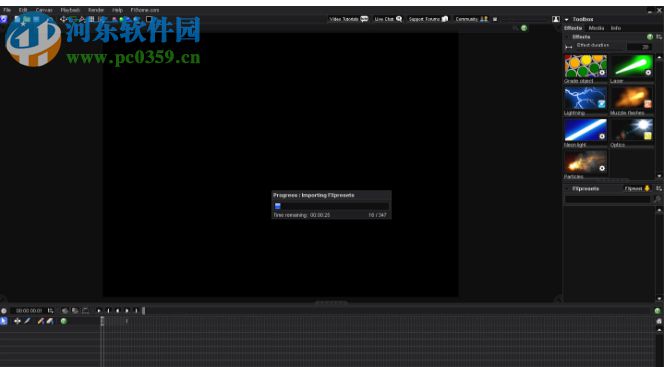The height and width of the screenshot is (367, 666).
Task: Open the Playback menu
Action: [70, 10]
